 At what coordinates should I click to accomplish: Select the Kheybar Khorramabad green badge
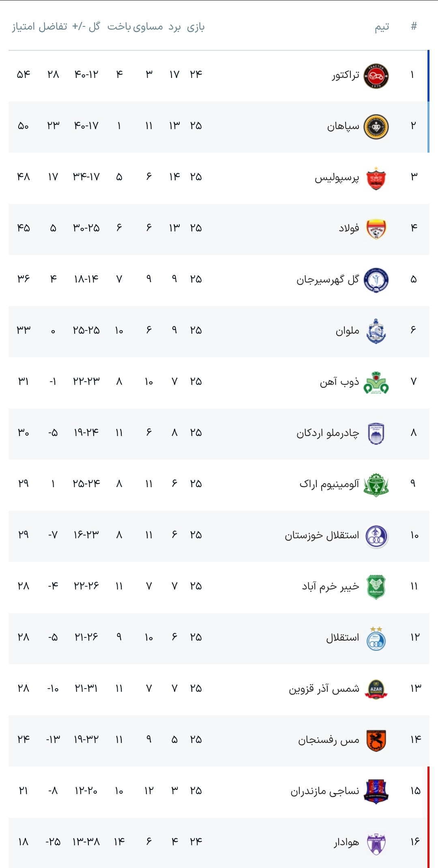click(x=376, y=587)
